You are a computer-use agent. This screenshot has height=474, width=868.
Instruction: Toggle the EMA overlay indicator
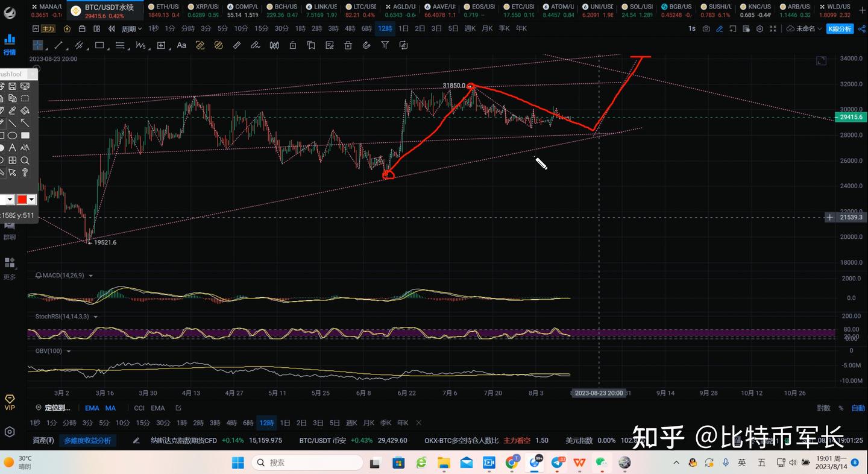(x=92, y=408)
